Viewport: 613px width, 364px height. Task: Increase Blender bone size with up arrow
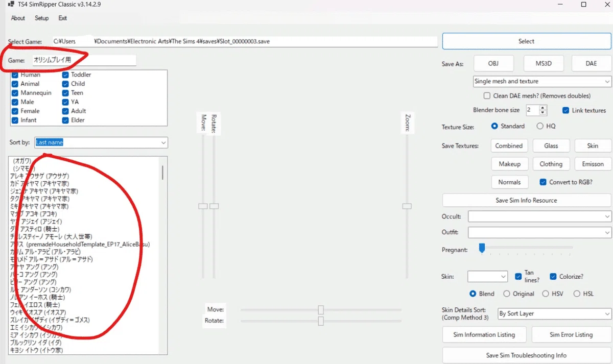[543, 108]
